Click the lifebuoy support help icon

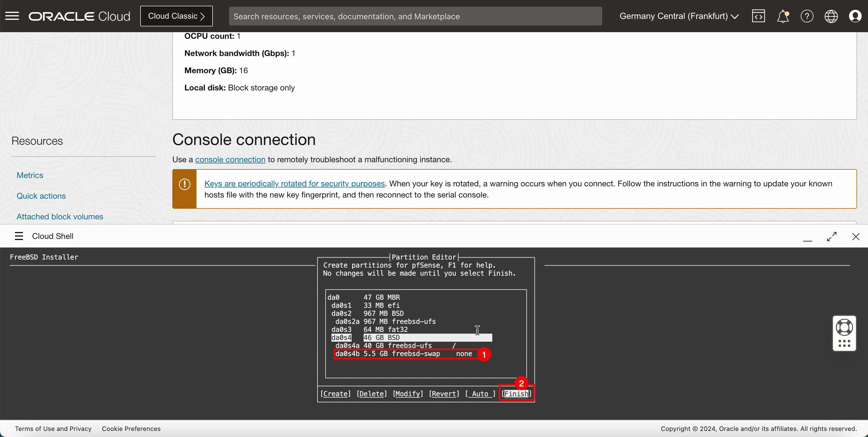click(x=844, y=327)
